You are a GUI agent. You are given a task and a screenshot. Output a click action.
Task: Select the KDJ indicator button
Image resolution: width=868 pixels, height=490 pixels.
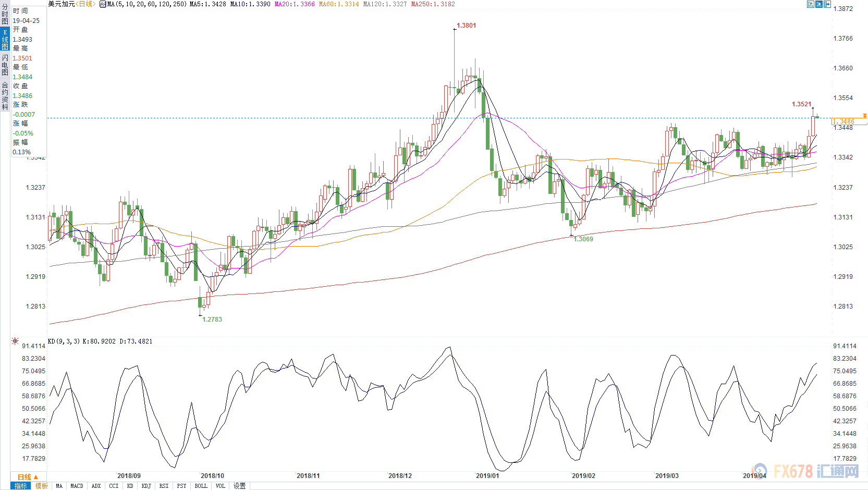146,486
